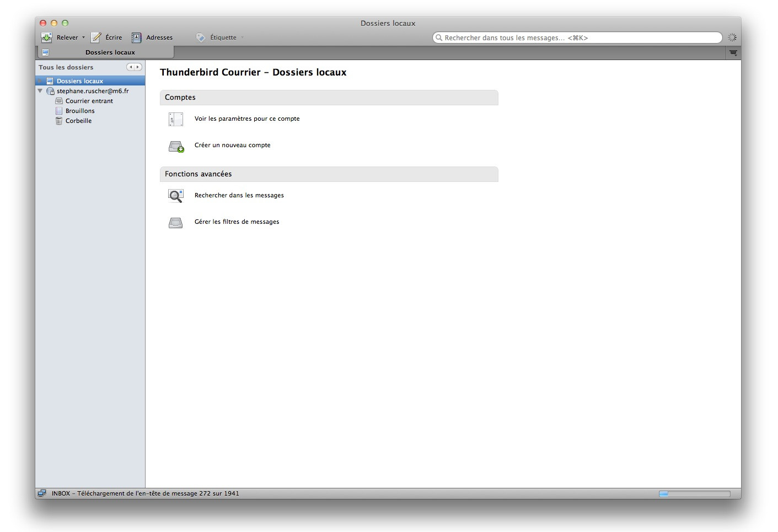Open the Adresses address book icon
This screenshot has width=778, height=532.
click(136, 37)
